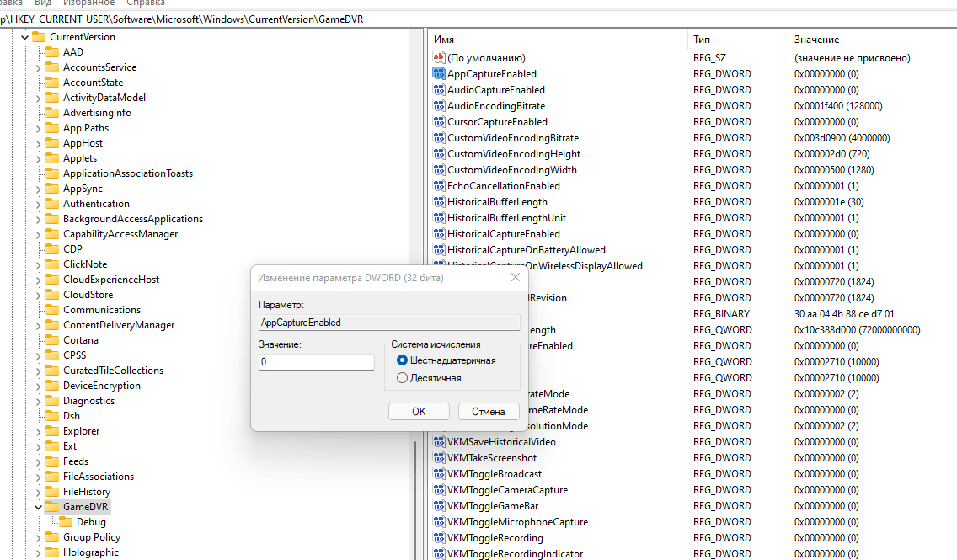Click the Значение column header
Screen dimensions: 957x560
coord(873,39)
